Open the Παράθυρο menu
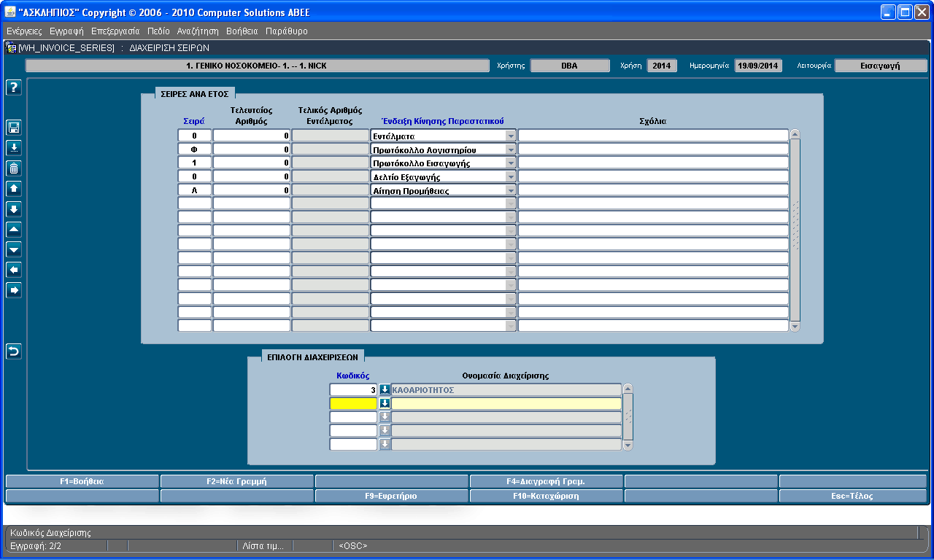Screen dimensions: 934x560 click(287, 31)
